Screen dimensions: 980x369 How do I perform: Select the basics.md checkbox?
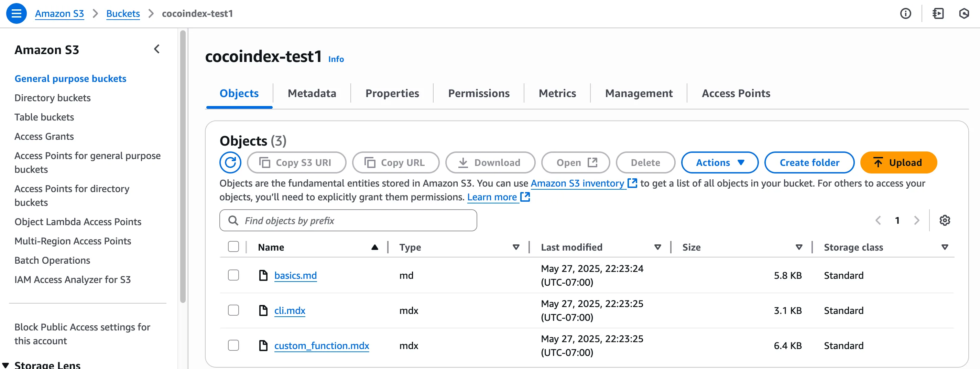(x=233, y=275)
